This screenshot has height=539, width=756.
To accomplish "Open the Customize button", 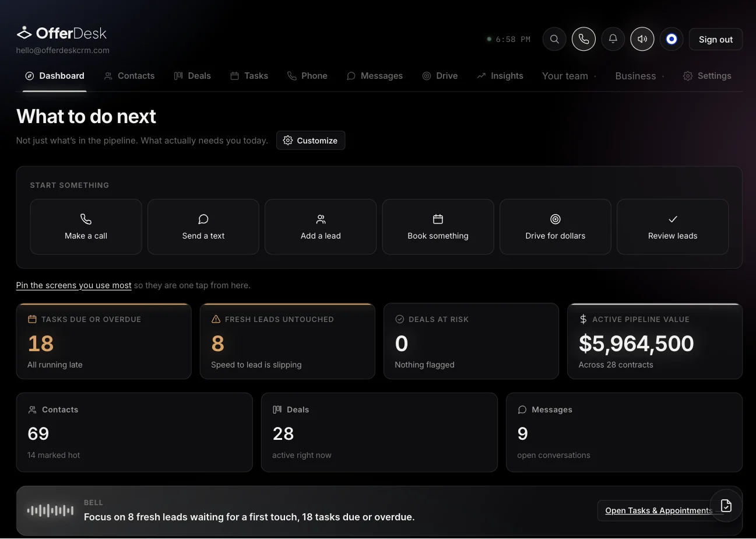I will click(x=311, y=141).
